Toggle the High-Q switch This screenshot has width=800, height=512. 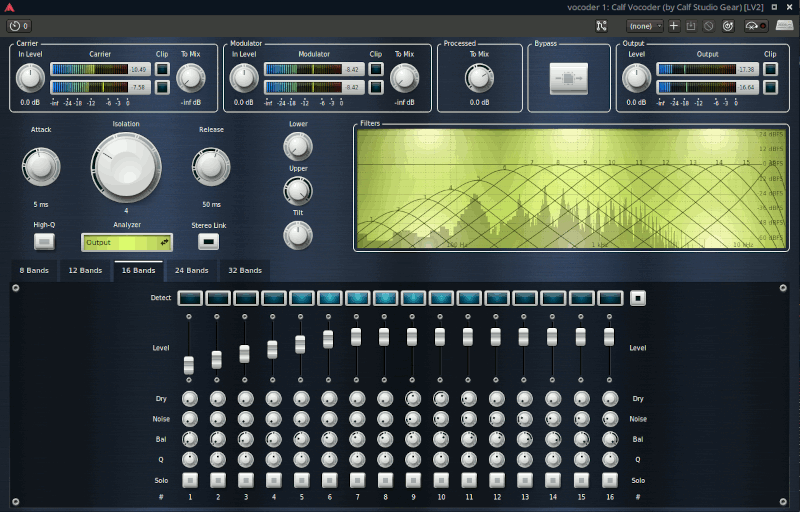44,241
